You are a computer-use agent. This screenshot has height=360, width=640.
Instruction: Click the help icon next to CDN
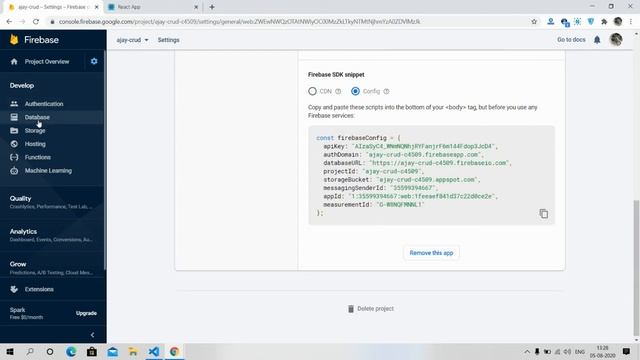pyautogui.click(x=338, y=91)
